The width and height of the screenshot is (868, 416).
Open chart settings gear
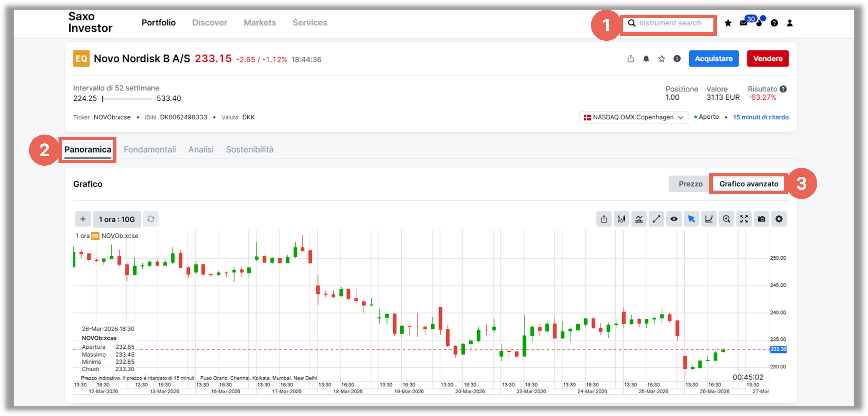[779, 219]
